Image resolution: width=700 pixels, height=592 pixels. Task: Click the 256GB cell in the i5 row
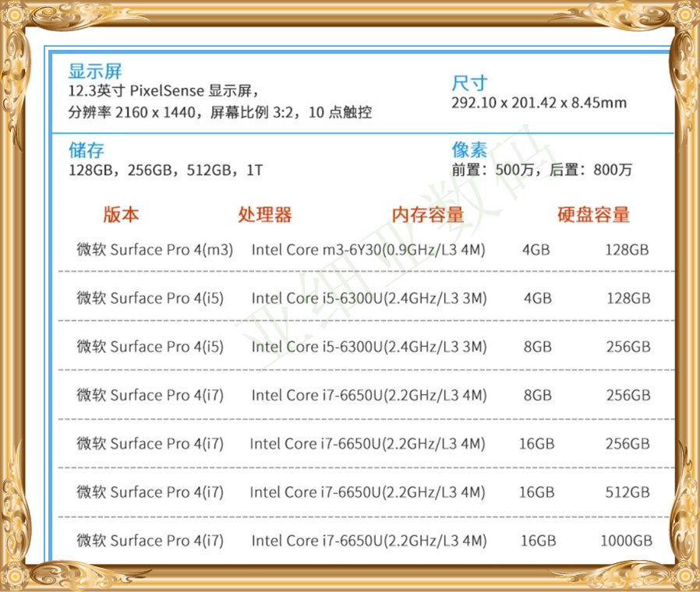tap(628, 347)
